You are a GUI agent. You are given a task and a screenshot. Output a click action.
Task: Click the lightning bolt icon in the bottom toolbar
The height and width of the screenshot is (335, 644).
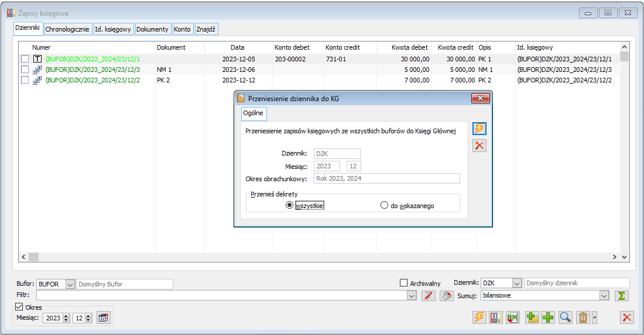coord(479,317)
